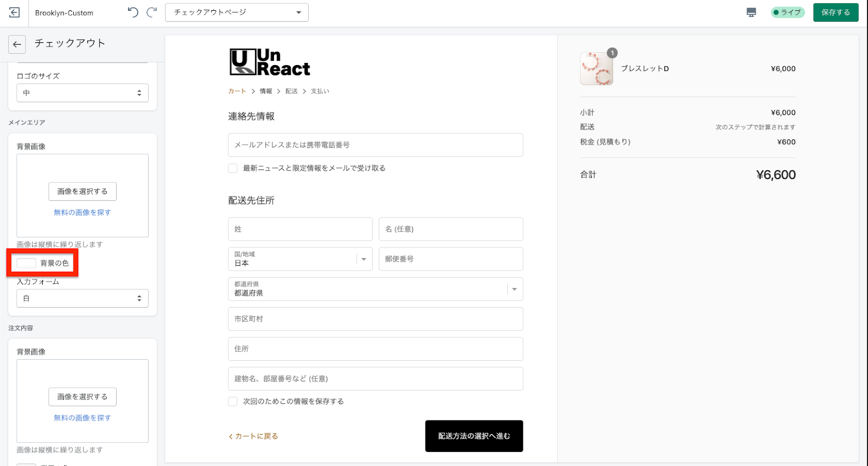Image resolution: width=868 pixels, height=466 pixels.
Task: Open the 国/地域 country dropdown
Action: coord(300,259)
